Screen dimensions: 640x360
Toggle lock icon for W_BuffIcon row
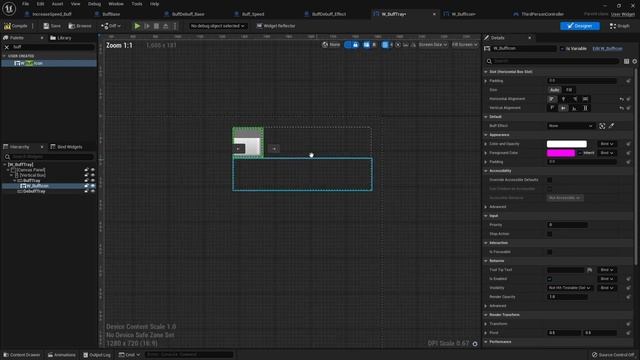[x=86, y=186]
